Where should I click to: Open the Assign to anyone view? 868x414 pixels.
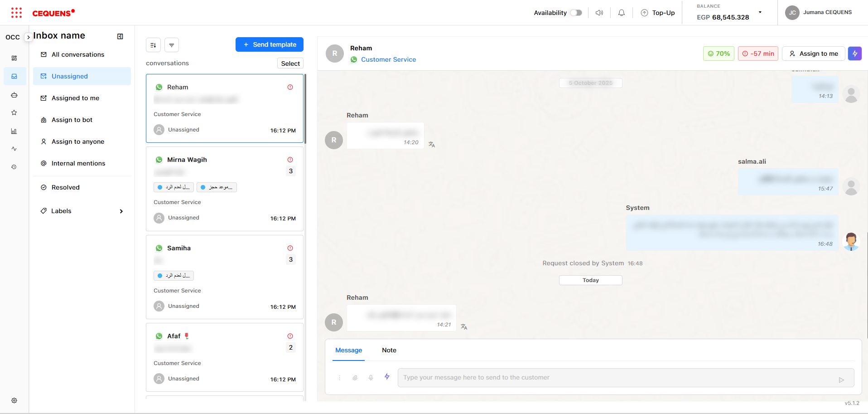click(x=82, y=141)
